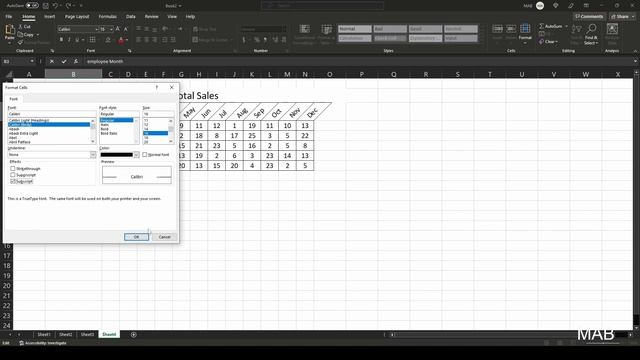Click Font list scrollbar down arrow
This screenshot has width=640, height=360.
click(x=93, y=141)
